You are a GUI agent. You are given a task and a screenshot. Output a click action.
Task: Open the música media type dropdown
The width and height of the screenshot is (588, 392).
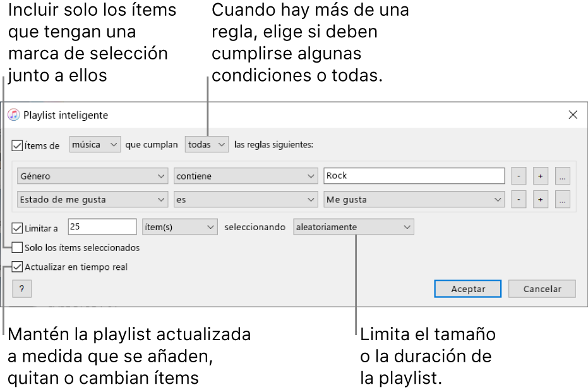pos(95,144)
